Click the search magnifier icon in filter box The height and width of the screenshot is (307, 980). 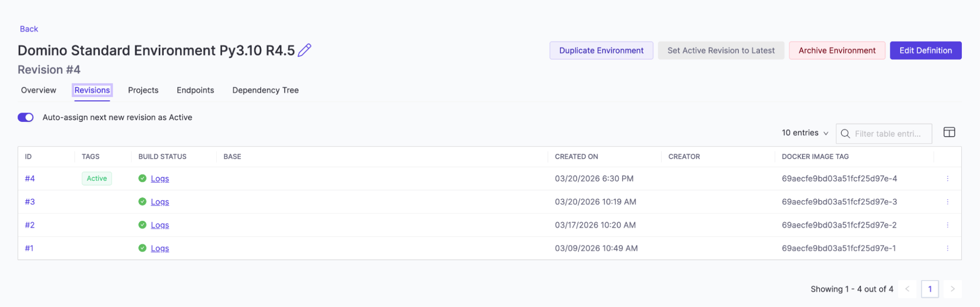845,134
